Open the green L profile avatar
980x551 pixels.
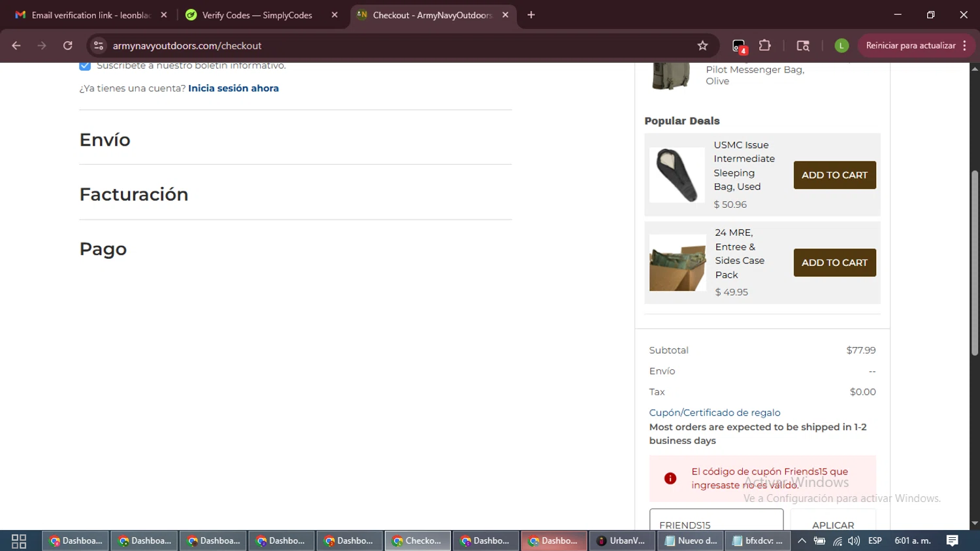(841, 46)
